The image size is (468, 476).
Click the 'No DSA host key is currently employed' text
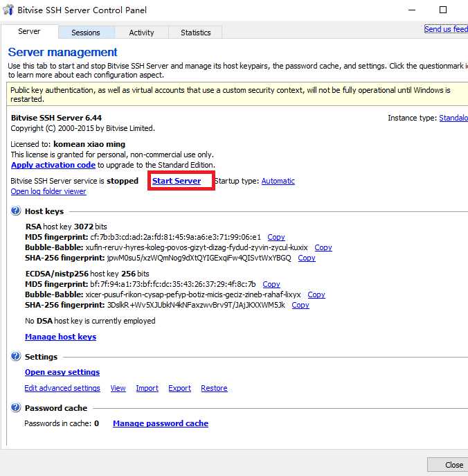(90, 321)
